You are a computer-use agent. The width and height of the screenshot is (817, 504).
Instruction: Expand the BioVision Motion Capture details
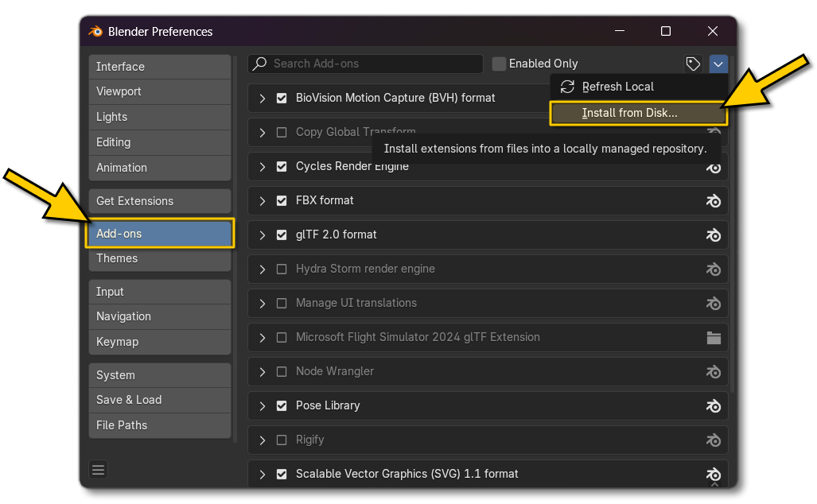point(262,98)
